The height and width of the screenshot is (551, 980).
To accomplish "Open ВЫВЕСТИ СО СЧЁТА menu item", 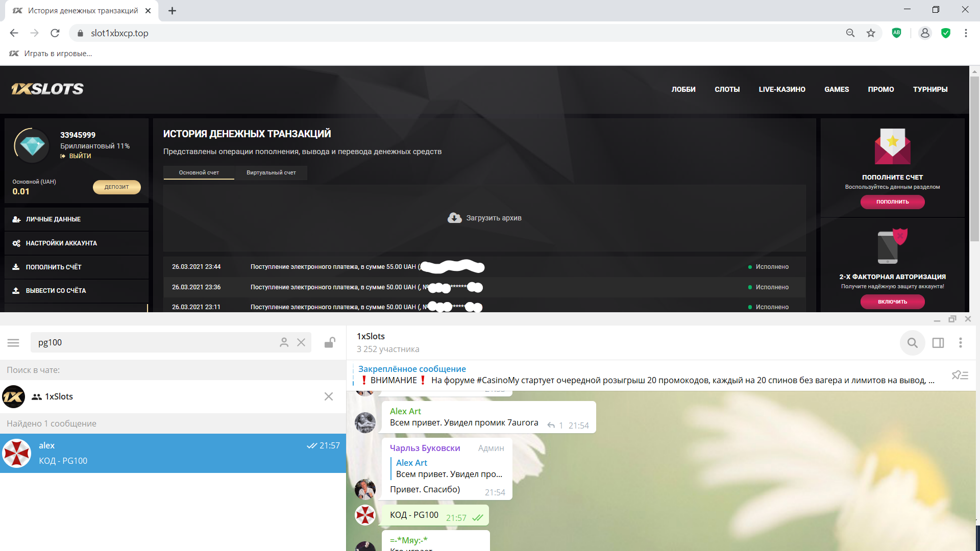I will tap(56, 291).
